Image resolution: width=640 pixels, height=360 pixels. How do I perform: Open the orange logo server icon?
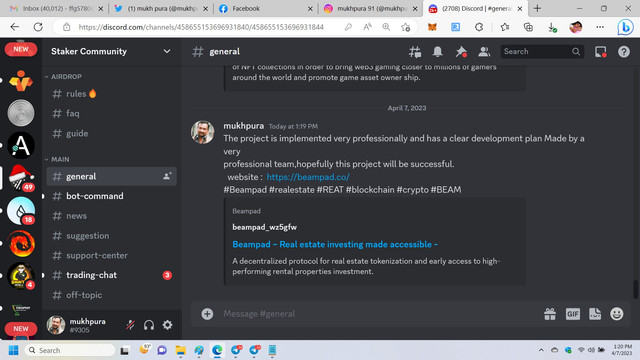[x=21, y=80]
